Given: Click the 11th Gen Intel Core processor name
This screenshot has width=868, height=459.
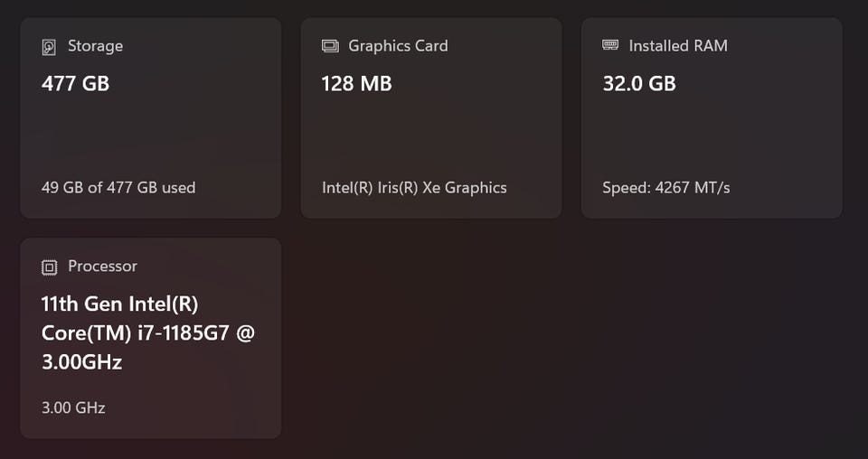Looking at the screenshot, I should (148, 333).
